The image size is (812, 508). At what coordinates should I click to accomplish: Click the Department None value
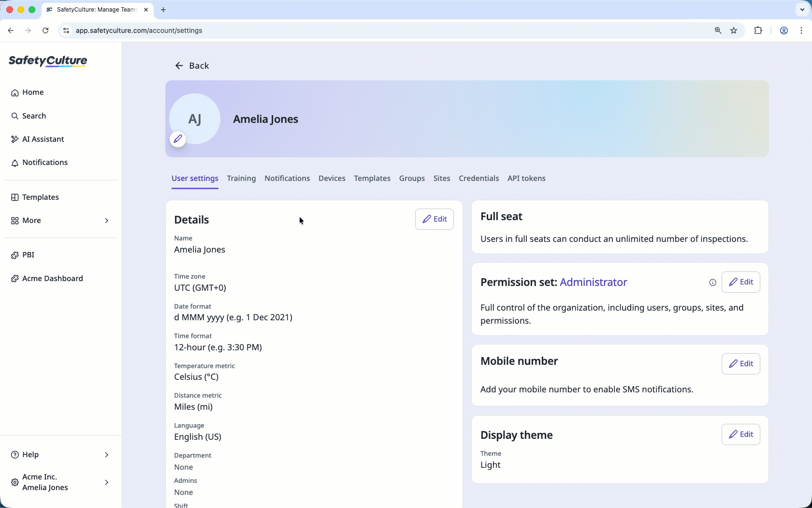184,467
